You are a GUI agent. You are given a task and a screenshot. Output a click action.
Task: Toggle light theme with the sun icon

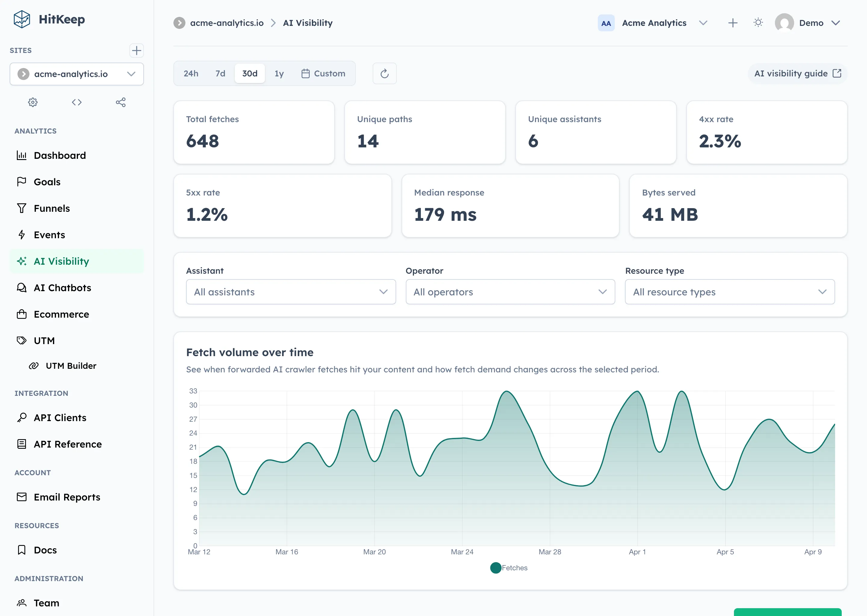[x=758, y=23]
